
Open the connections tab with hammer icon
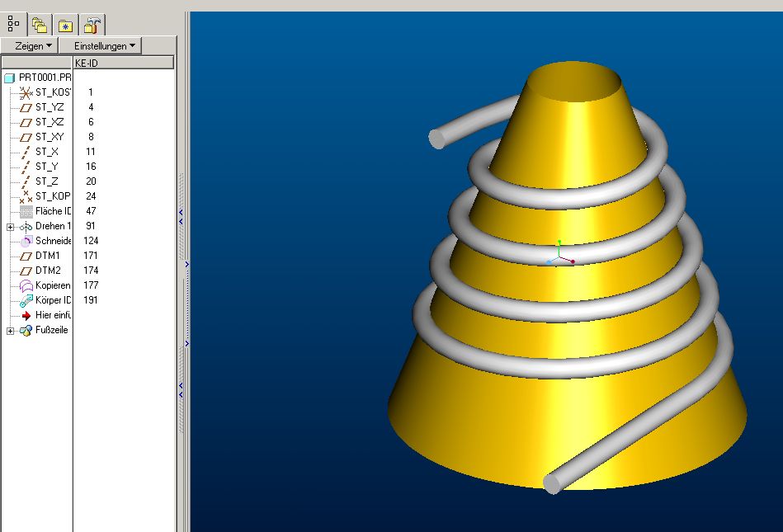coord(92,25)
